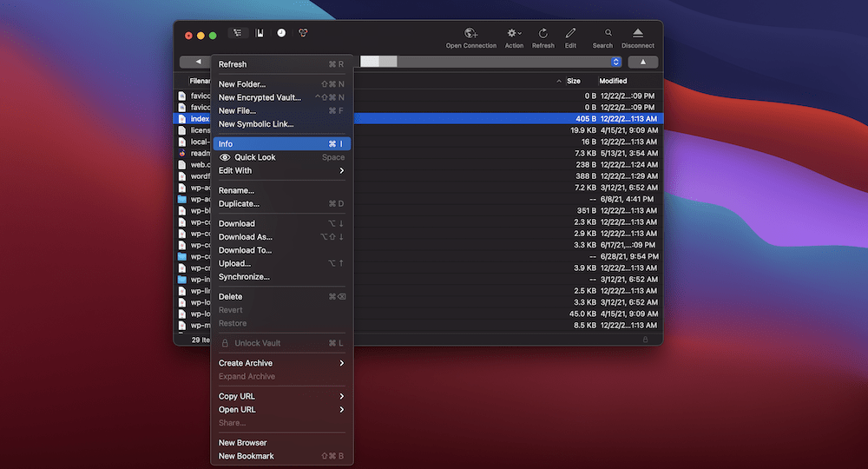Show the bookmarks view icon
Screen dimensions: 868x469
[x=259, y=33]
